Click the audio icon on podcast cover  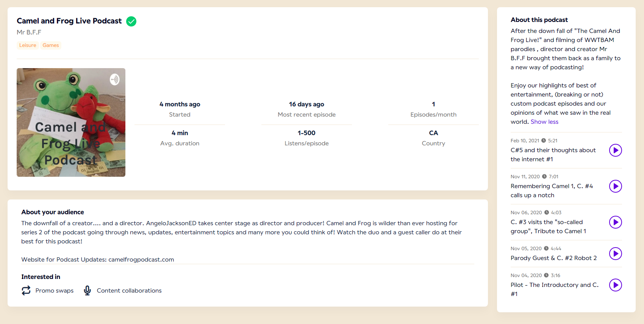[x=114, y=79]
